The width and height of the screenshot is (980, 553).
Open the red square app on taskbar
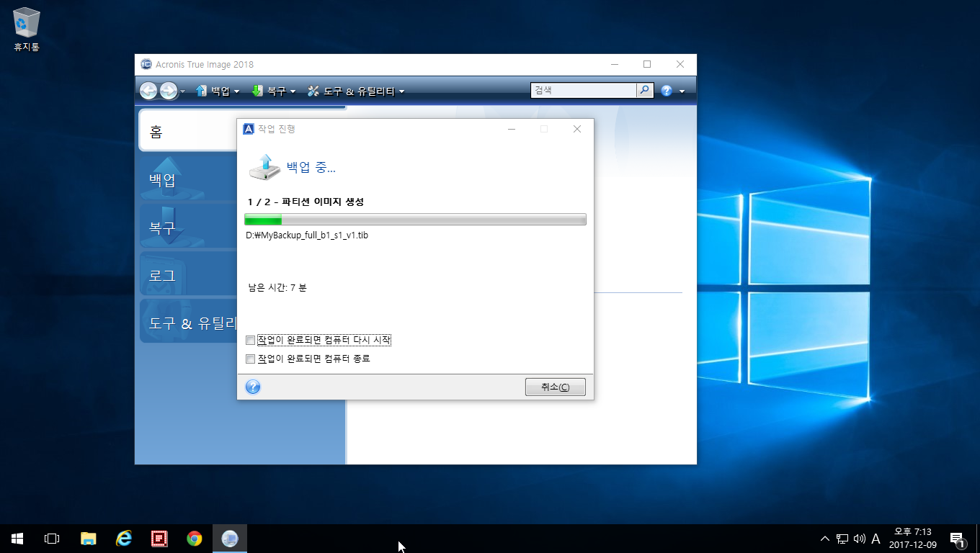(159, 538)
